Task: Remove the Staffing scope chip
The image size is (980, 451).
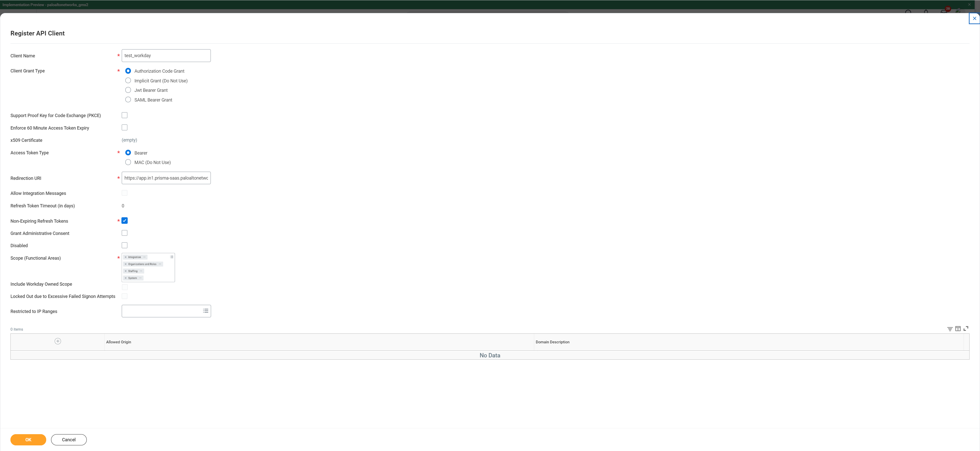Action: coord(126,271)
